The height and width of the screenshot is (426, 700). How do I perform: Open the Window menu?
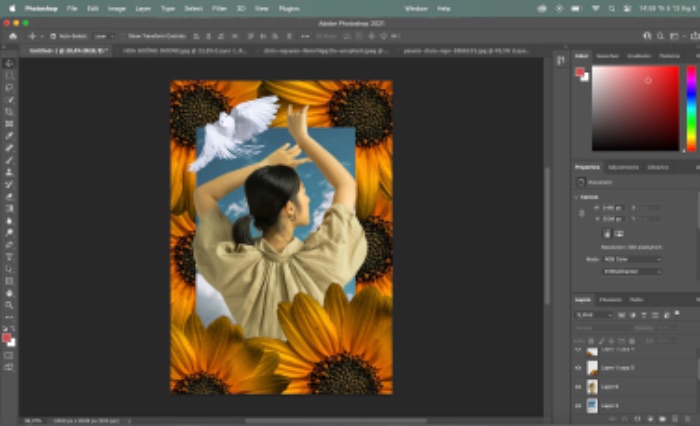tap(416, 8)
